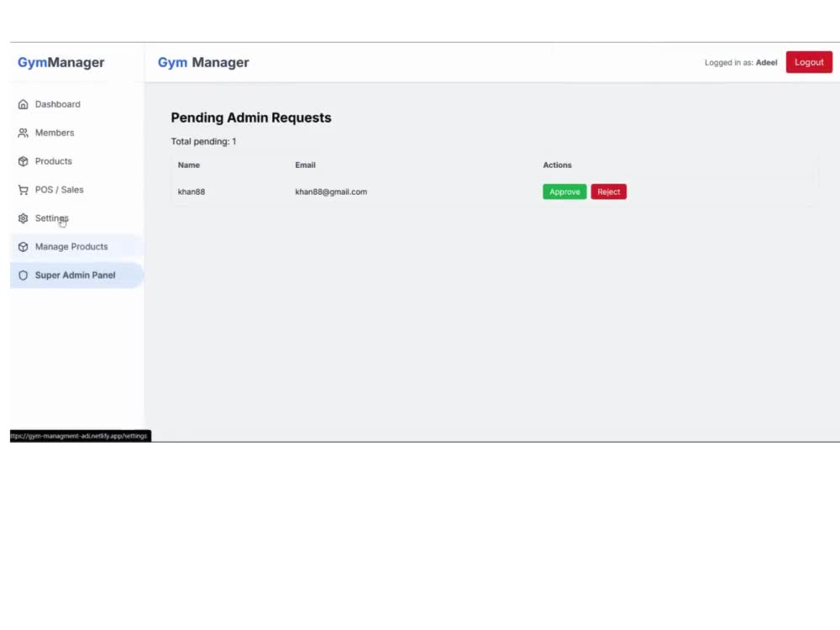Image resolution: width=840 pixels, height=630 pixels.
Task: Select the Super Admin Panel label
Action: point(75,276)
